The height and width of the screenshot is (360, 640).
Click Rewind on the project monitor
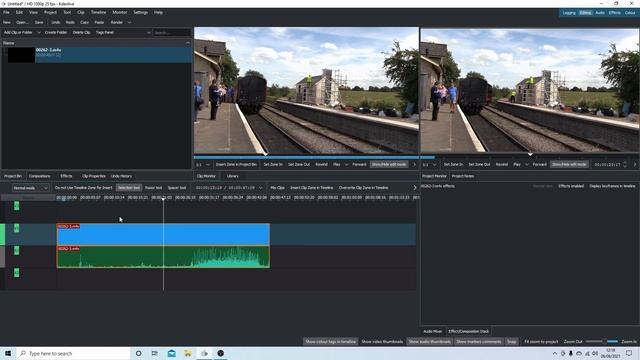[502, 164]
